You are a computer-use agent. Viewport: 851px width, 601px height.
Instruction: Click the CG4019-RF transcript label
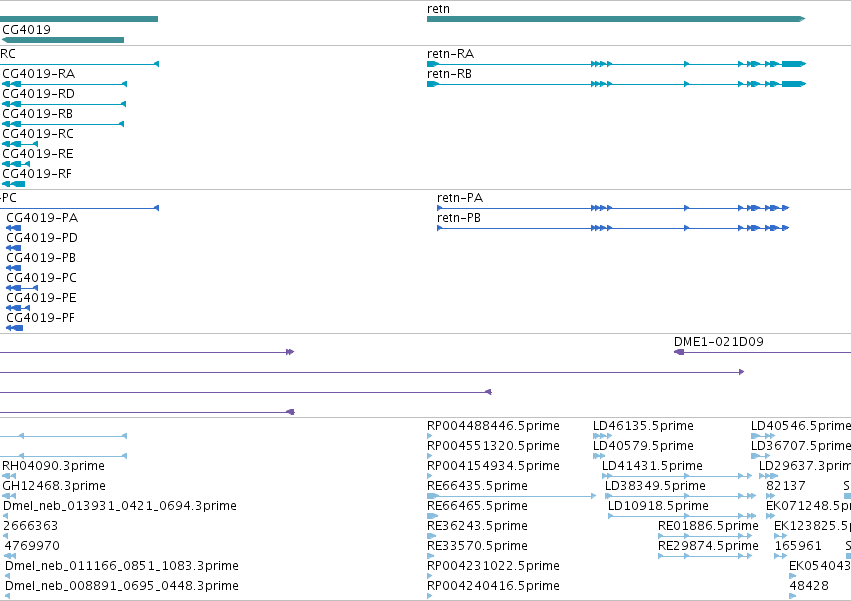click(37, 174)
